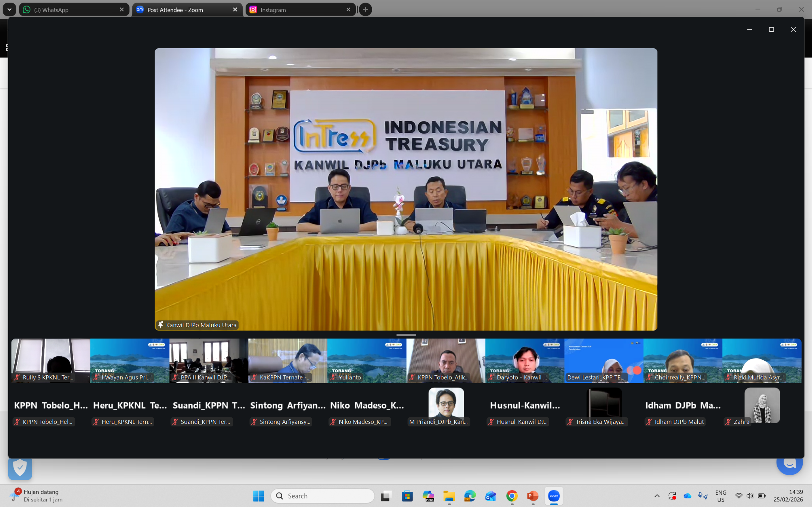Image resolution: width=812 pixels, height=507 pixels.
Task: Launch Google Chrome from taskbar
Action: 511,496
